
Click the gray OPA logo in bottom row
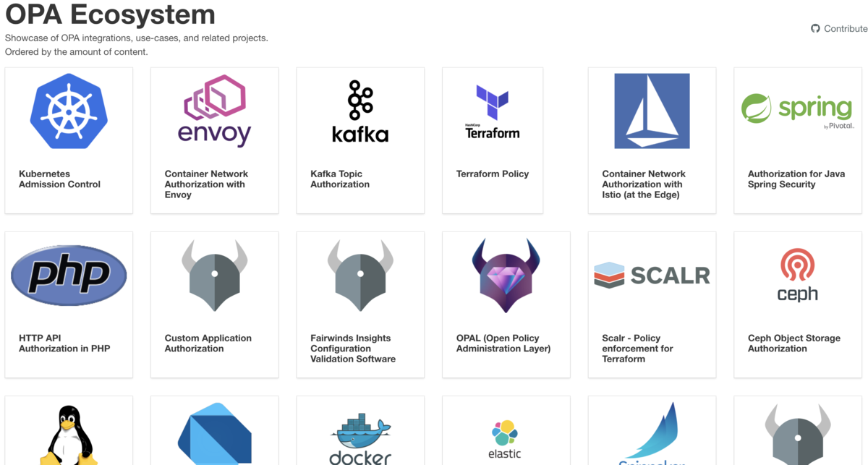(x=798, y=434)
